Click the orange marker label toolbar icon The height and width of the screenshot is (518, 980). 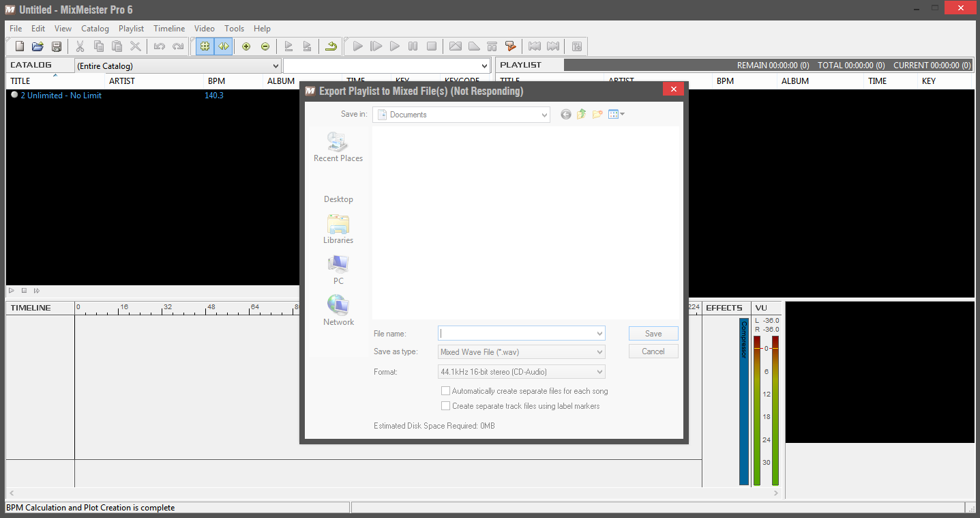pyautogui.click(x=510, y=46)
